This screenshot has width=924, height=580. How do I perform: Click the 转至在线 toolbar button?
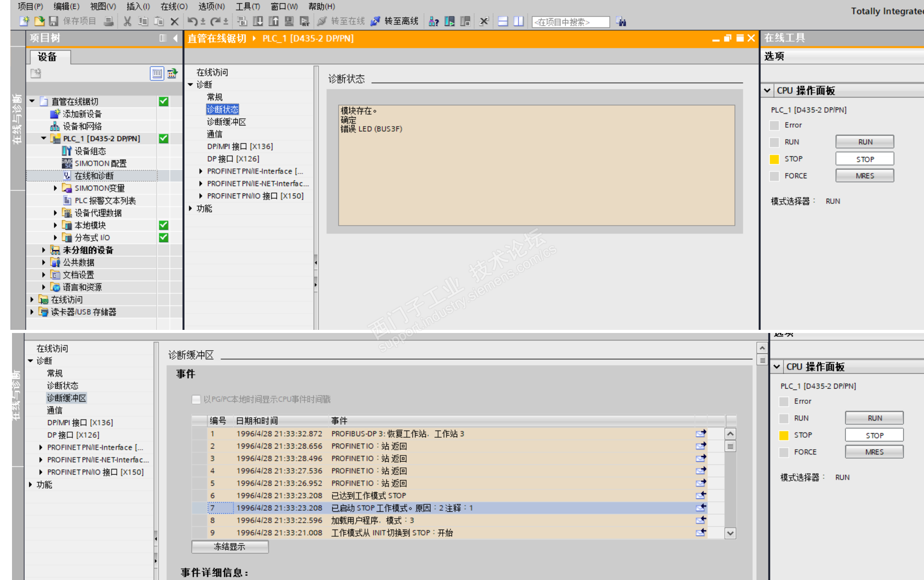click(341, 21)
